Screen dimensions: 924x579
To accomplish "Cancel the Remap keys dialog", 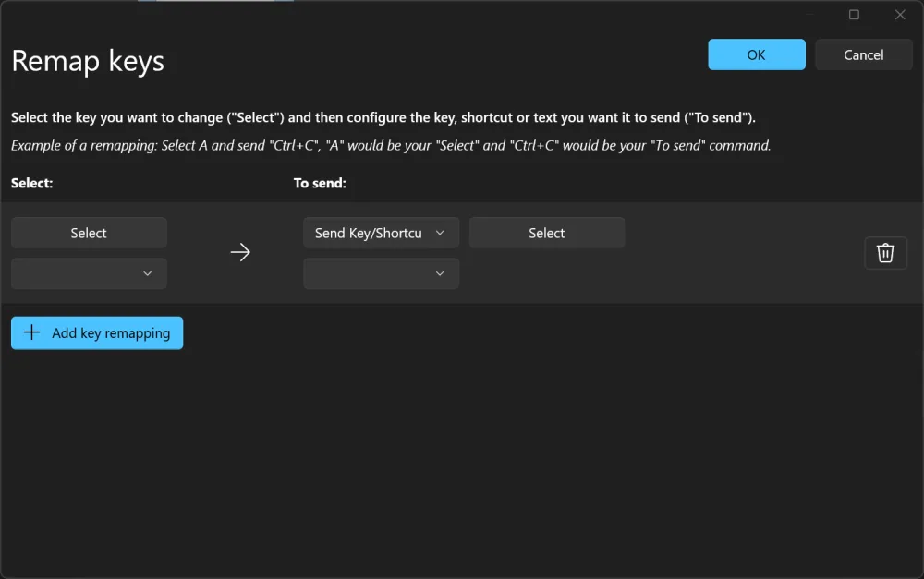I will pyautogui.click(x=863, y=54).
